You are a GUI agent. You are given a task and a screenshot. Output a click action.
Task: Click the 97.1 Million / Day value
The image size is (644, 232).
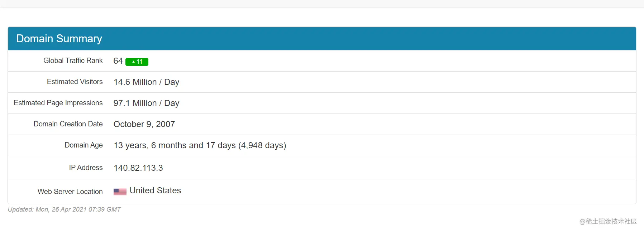(146, 103)
